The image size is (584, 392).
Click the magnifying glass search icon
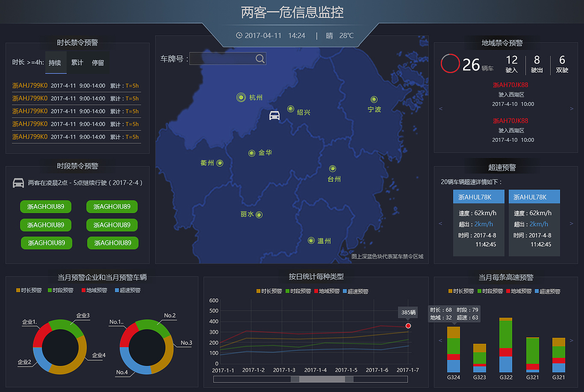[x=260, y=58]
